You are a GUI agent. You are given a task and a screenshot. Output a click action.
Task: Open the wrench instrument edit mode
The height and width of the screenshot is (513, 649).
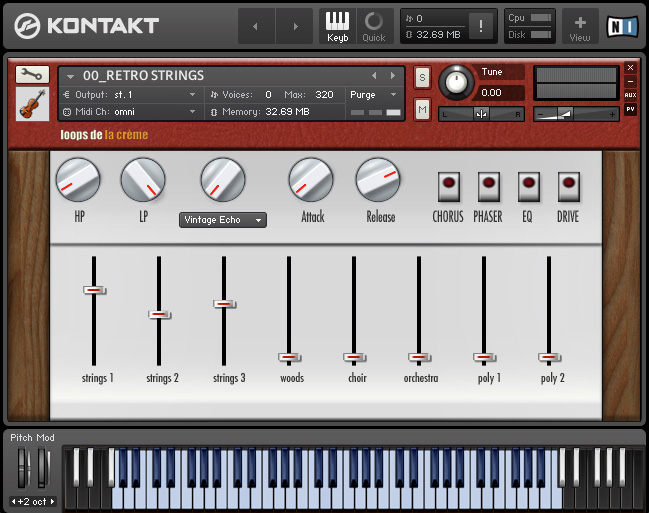click(x=32, y=74)
